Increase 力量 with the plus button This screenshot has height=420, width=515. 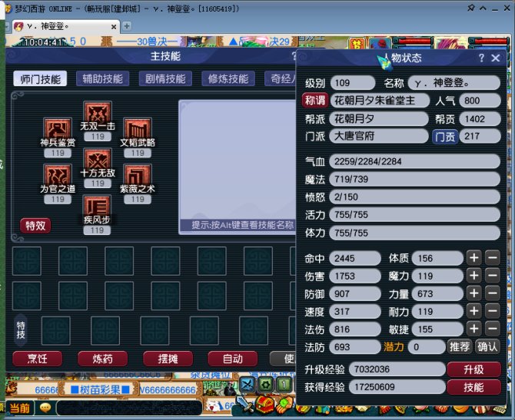click(474, 293)
